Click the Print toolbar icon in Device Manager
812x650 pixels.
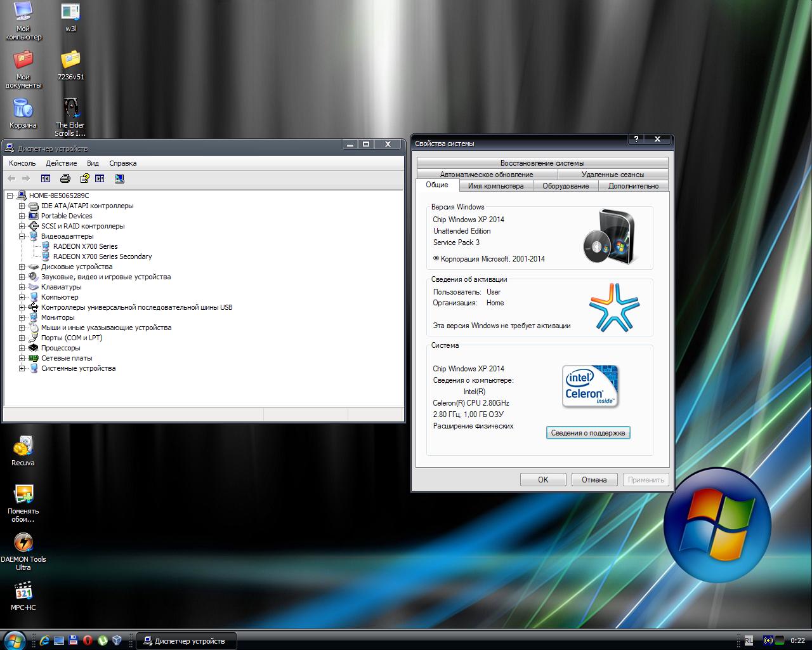coord(65,179)
